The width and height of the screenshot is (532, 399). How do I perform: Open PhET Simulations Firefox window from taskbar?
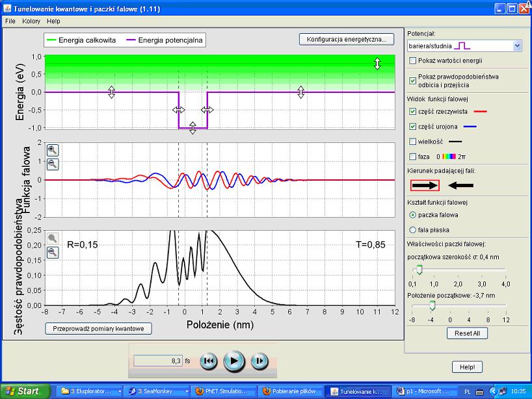coord(224,391)
